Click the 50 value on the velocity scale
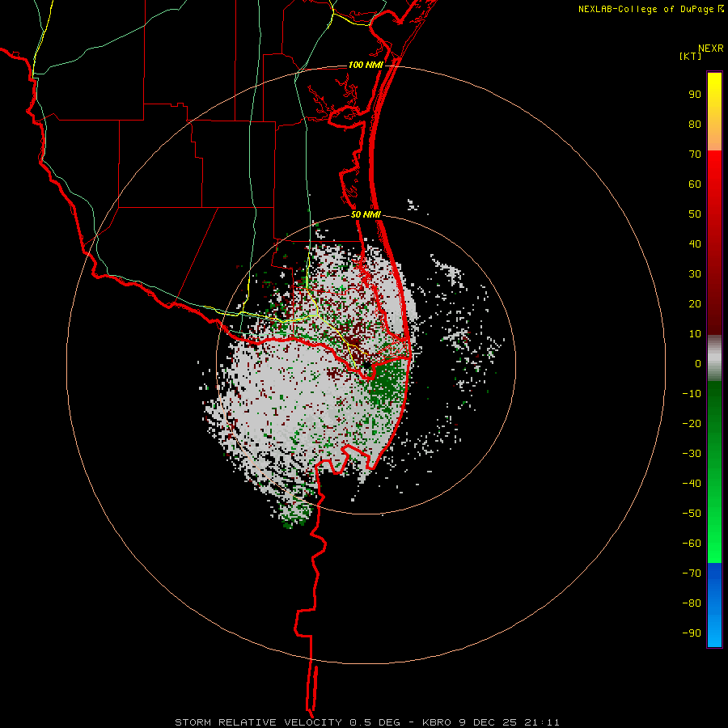The width and height of the screenshot is (728, 728). pos(695,214)
